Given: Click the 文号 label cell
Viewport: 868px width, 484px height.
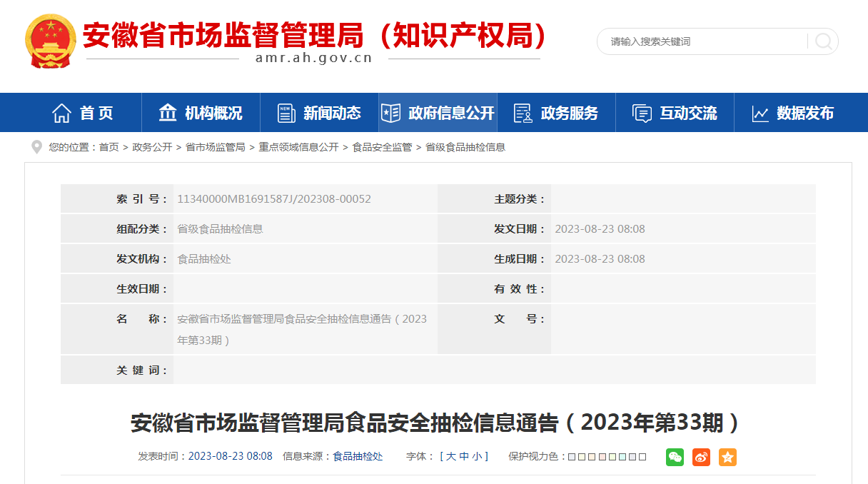Looking at the screenshot, I should (494, 329).
